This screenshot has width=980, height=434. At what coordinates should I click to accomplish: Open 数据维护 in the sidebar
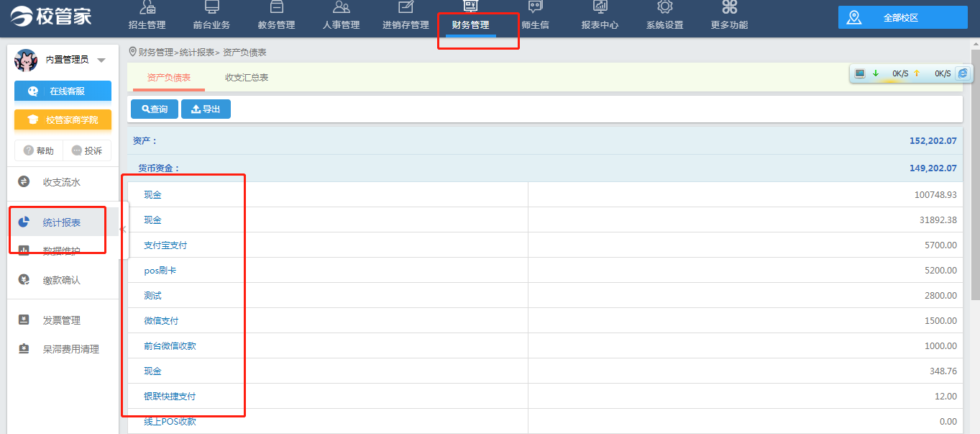[x=62, y=251]
